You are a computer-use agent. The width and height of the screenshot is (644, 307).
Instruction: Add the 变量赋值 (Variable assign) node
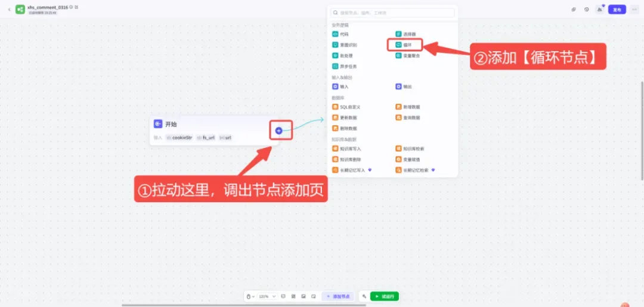point(408,159)
